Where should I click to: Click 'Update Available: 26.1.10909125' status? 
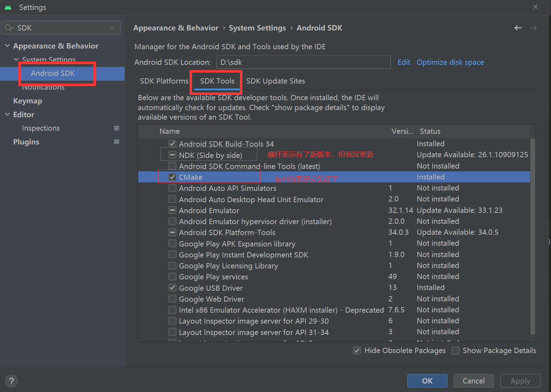pos(472,155)
